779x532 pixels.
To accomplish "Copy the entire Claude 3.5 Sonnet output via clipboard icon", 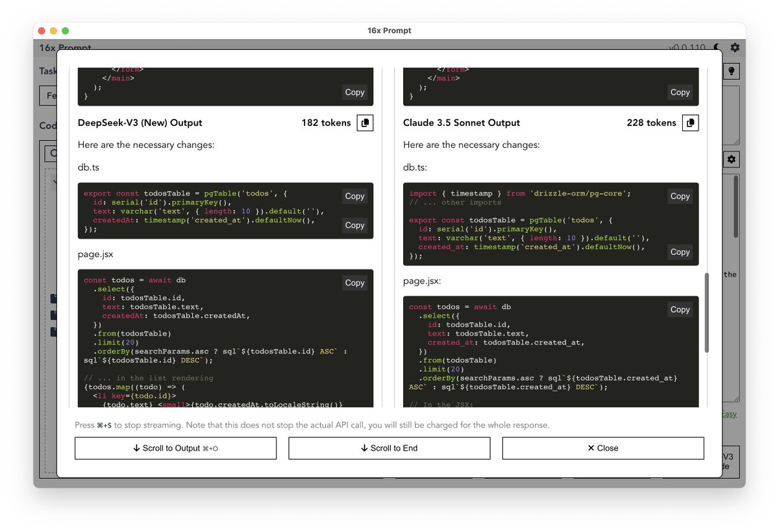I will 690,123.
